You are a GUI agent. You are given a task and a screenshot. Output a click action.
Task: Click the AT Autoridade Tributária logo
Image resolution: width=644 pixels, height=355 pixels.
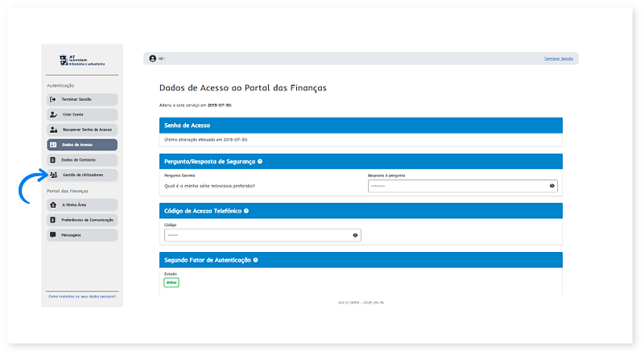[x=81, y=60]
